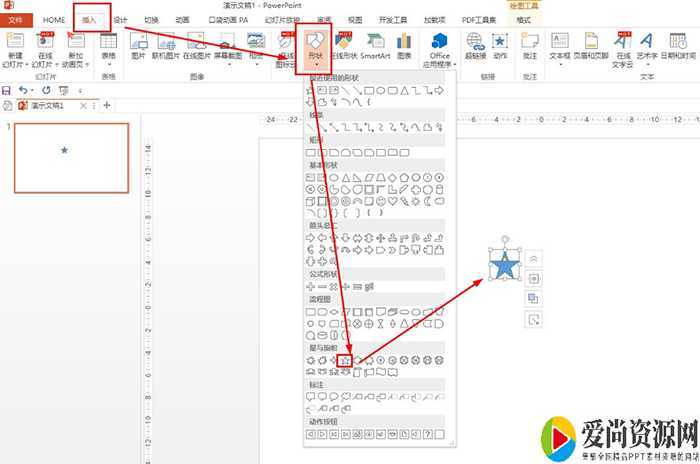Expand the undo history arrow

(31, 90)
